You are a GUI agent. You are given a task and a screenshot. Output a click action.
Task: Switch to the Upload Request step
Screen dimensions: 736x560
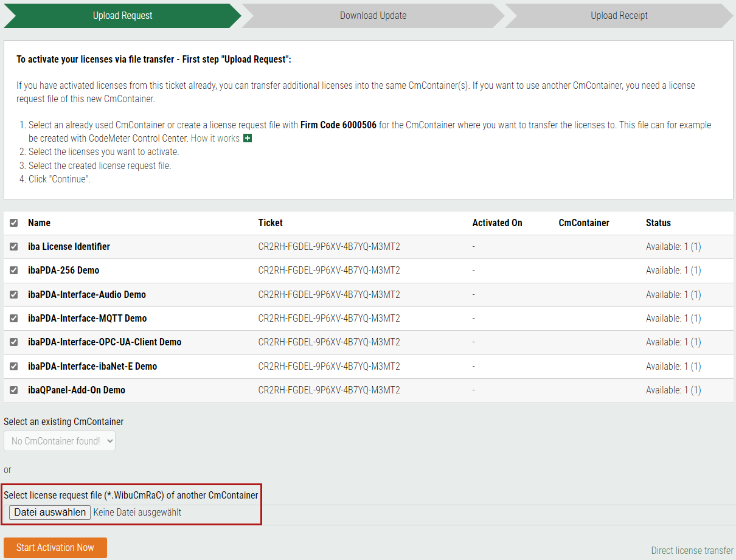click(x=122, y=16)
